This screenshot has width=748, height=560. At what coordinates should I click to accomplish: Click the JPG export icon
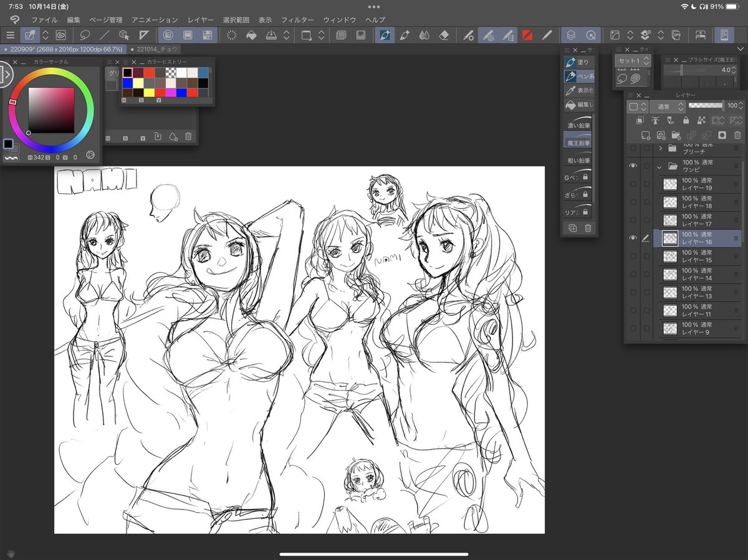coord(677,35)
